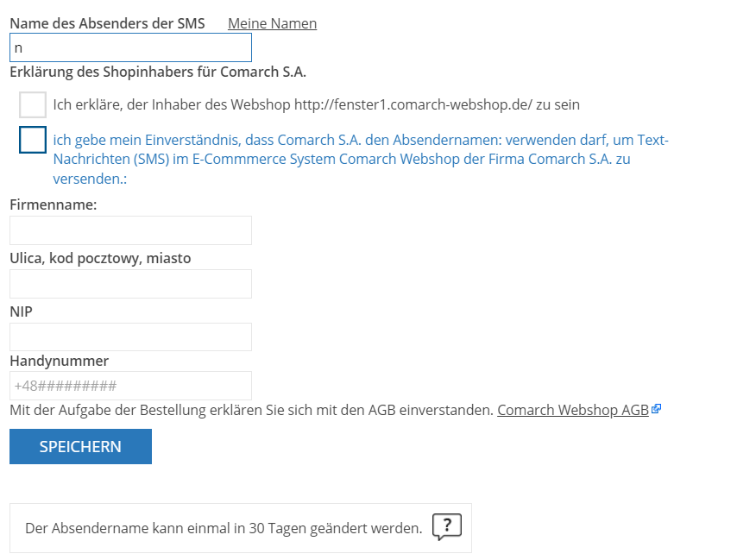The height and width of the screenshot is (560, 756).
Task: Click the SPEICHERN button
Action: (80, 446)
